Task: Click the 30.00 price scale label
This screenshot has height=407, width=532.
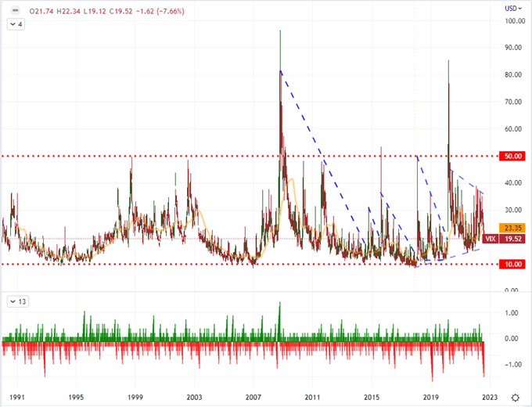Action: point(513,210)
